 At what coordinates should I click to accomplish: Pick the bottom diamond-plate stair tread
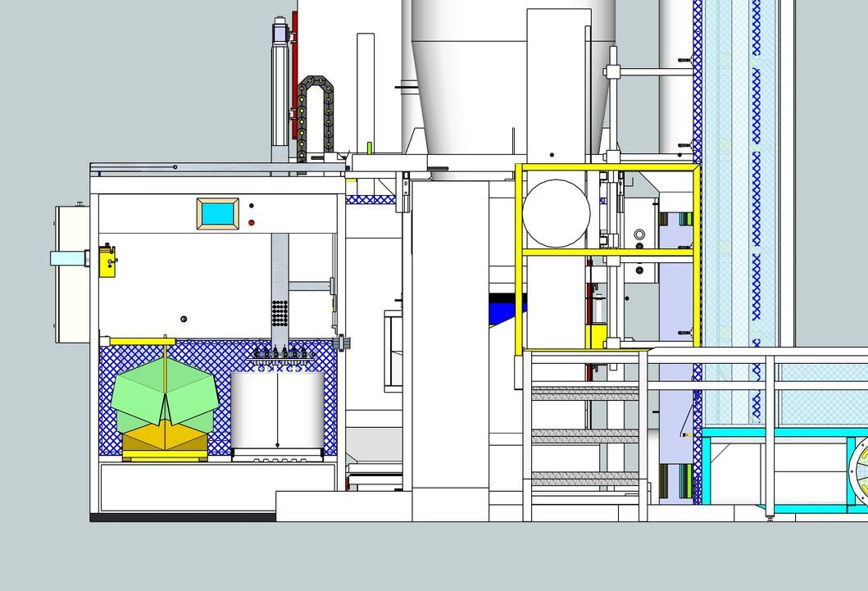pyautogui.click(x=584, y=479)
